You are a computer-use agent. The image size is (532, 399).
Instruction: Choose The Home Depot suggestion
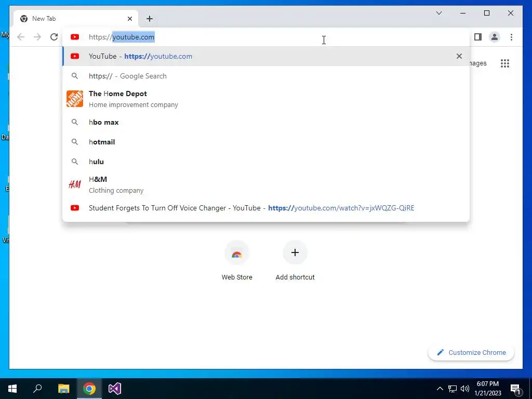click(x=266, y=99)
